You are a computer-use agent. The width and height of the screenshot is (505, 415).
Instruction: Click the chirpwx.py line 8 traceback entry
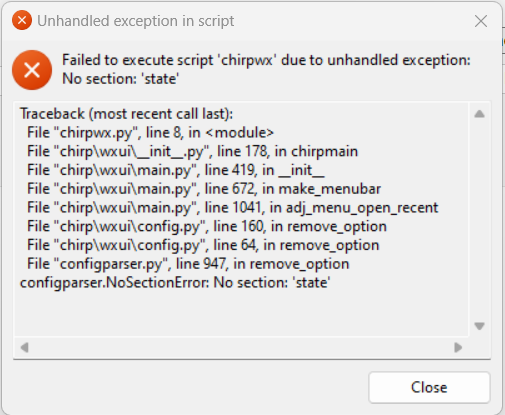[x=150, y=133]
